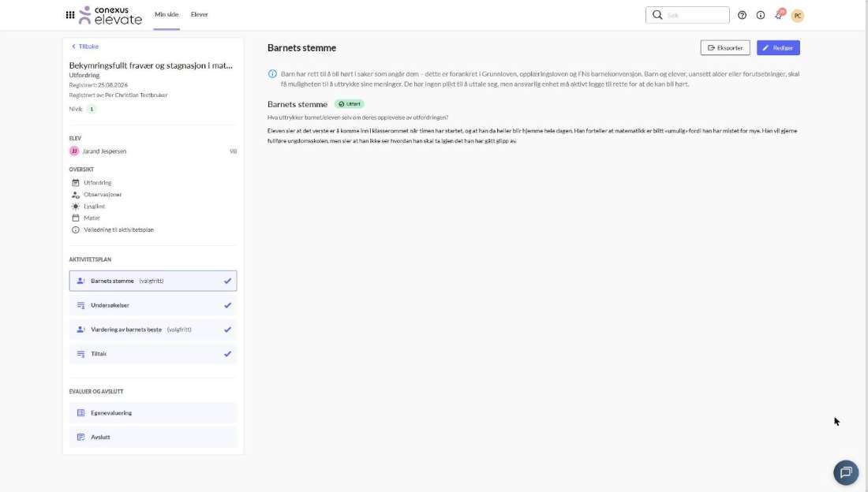Click the Rediger edit button
868x492 pixels.
tap(778, 47)
